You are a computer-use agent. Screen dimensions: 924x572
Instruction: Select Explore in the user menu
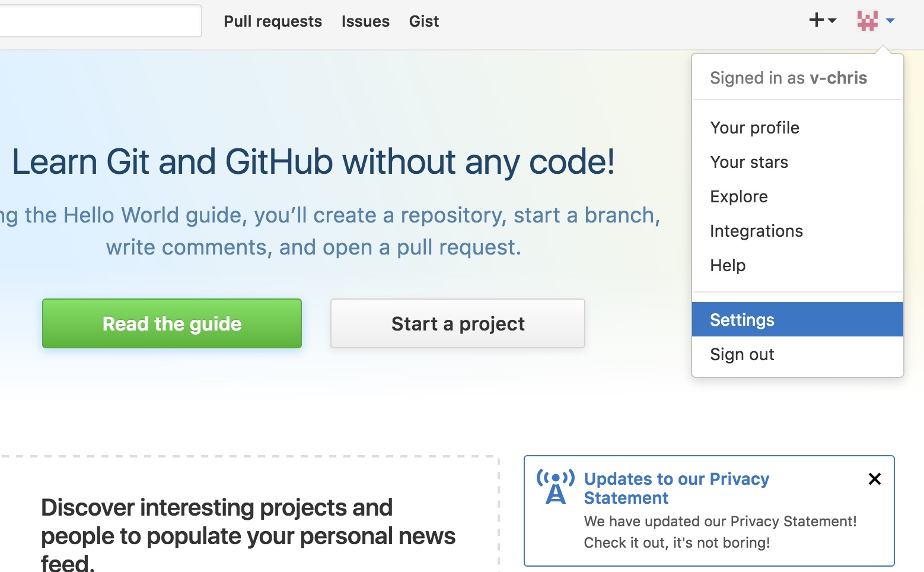pos(797,196)
